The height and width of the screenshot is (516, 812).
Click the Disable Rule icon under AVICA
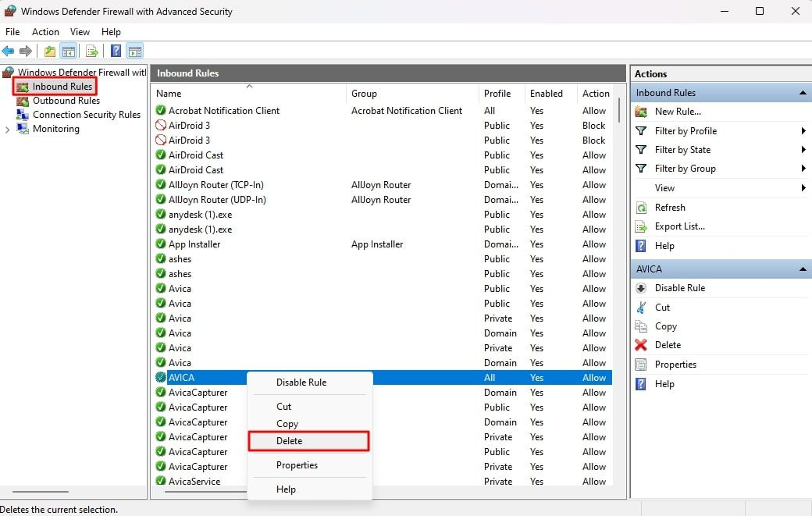pos(641,288)
